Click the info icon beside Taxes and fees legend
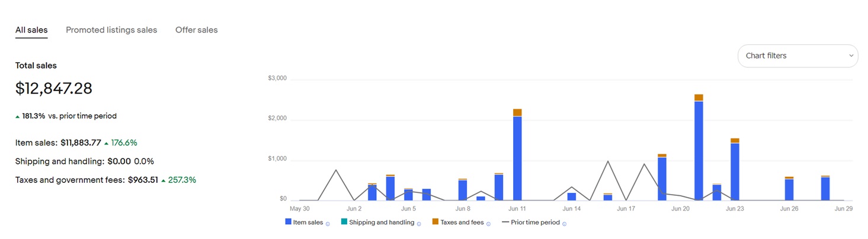Image resolution: width=868 pixels, height=239 pixels. (x=488, y=224)
